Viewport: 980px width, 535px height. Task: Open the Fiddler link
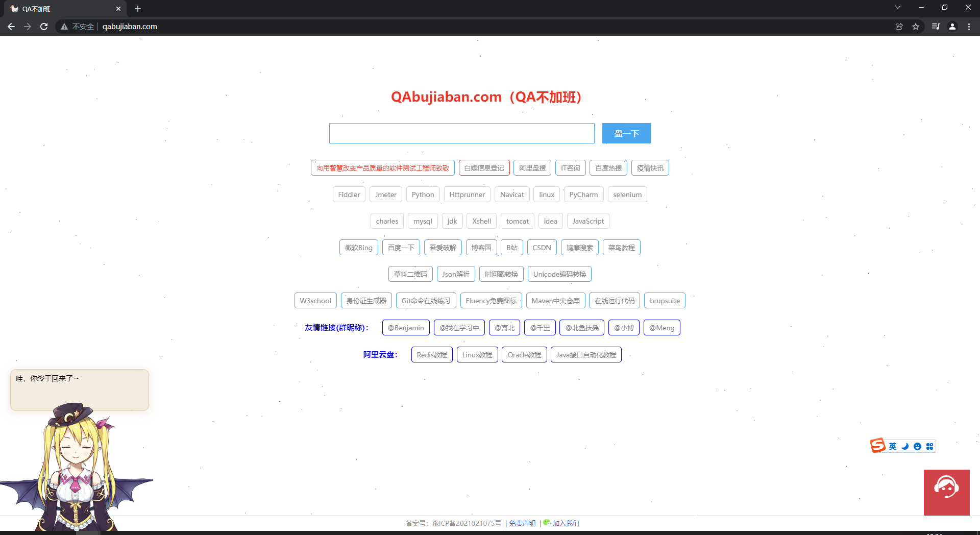tap(349, 194)
